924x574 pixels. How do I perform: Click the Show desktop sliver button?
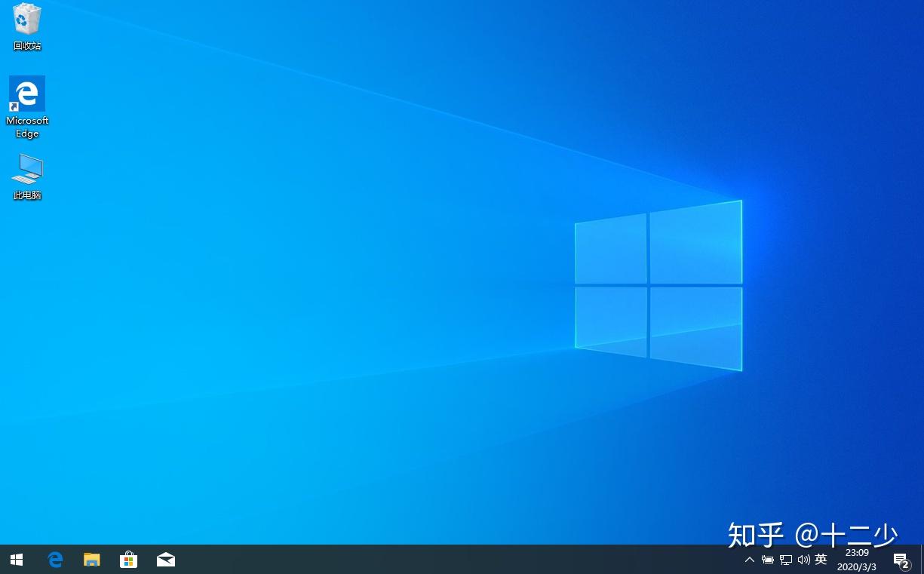(922, 560)
